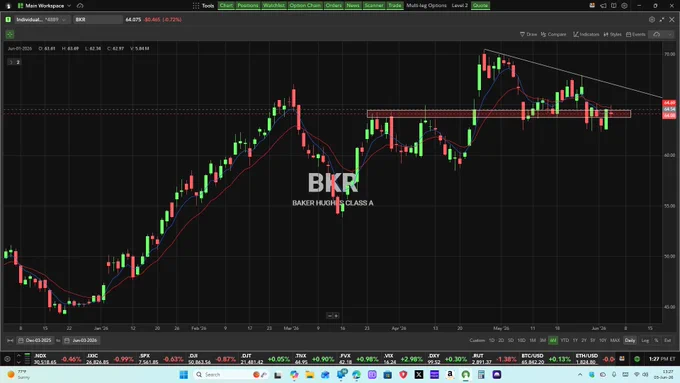Click the ticker bar layout bars icon

point(27,359)
